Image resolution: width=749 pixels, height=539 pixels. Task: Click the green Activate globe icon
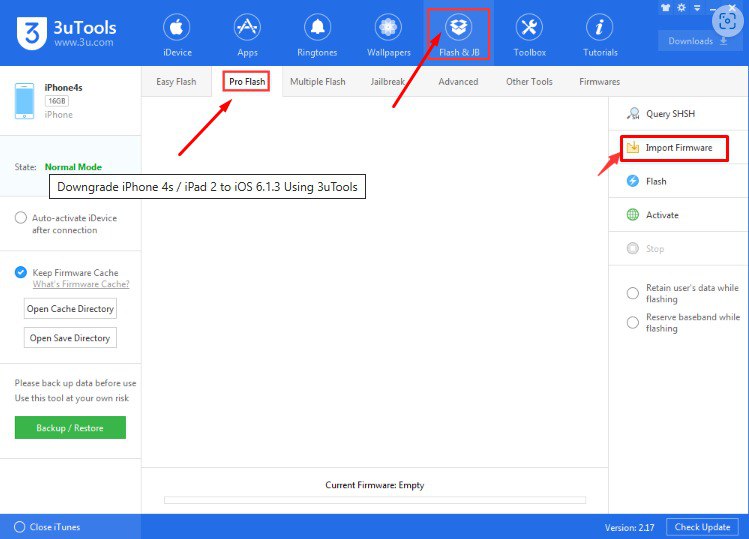(x=633, y=215)
